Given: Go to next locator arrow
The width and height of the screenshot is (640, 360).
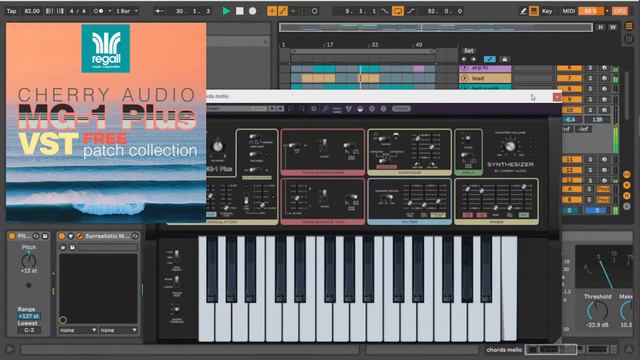Looking at the screenshot, I should coord(473,60).
